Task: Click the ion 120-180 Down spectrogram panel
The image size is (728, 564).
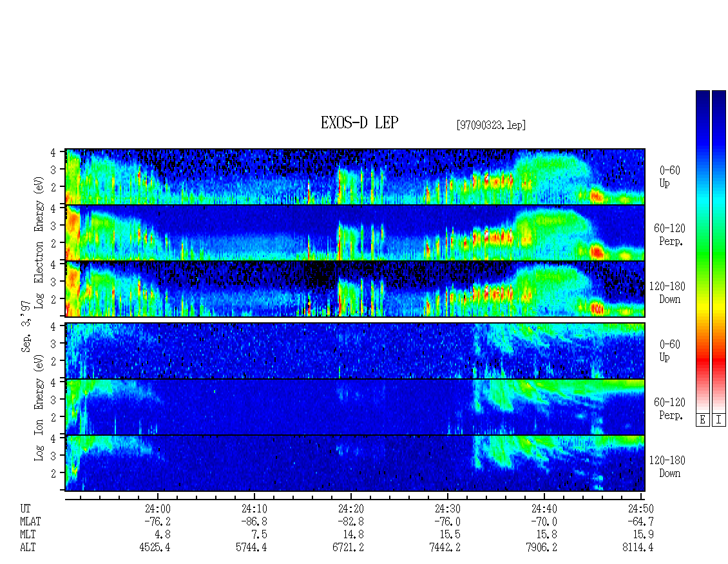Action: (355, 463)
